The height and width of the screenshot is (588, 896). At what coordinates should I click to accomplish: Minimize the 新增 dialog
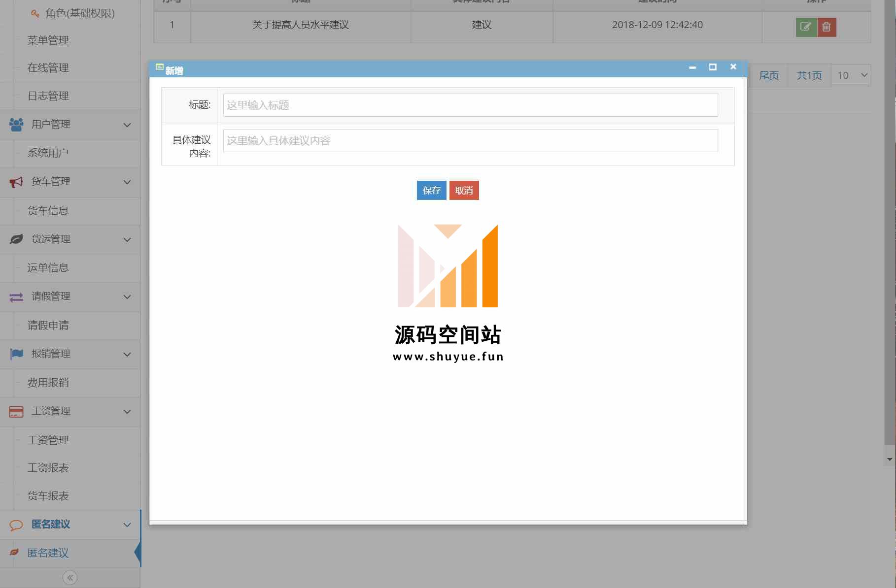pyautogui.click(x=692, y=67)
